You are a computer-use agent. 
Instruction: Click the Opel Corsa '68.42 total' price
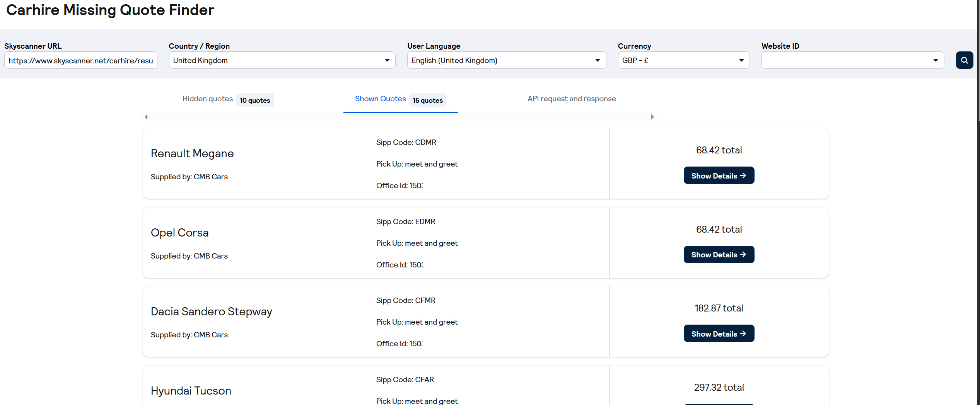[719, 230]
